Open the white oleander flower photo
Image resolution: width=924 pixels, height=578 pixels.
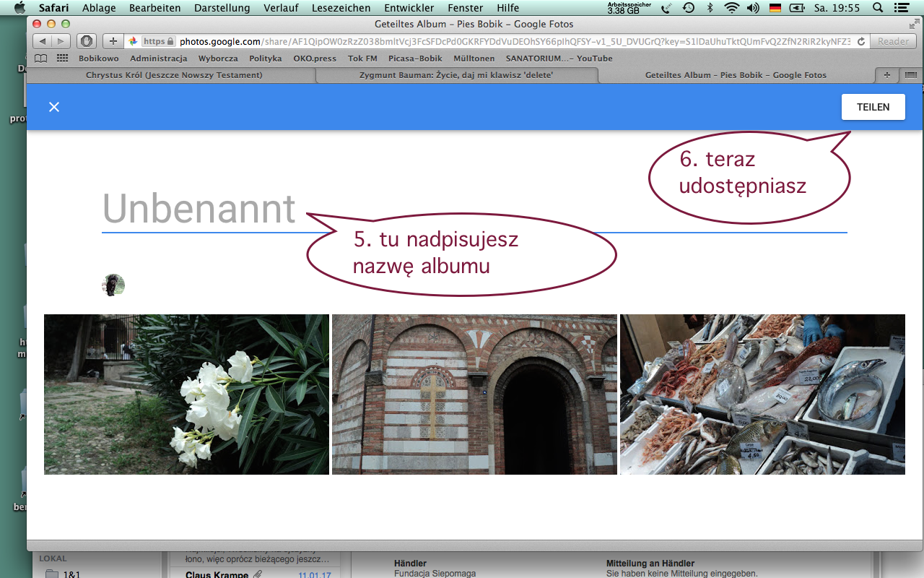coord(186,394)
